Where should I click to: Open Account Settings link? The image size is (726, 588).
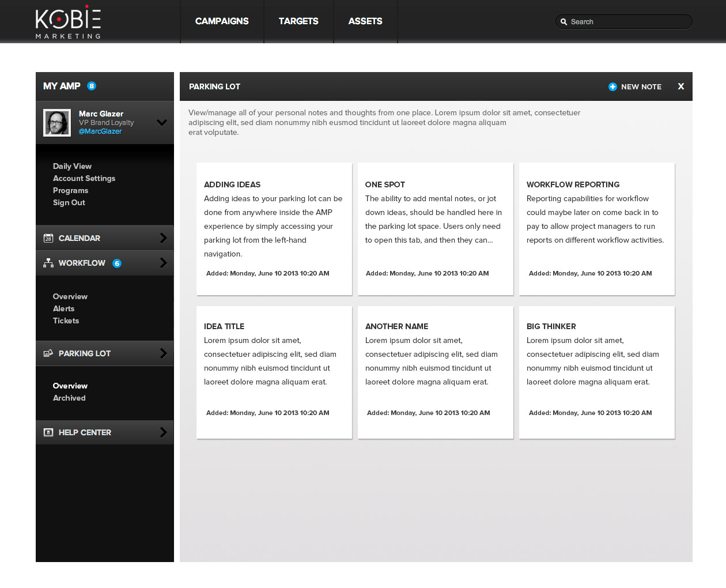[x=84, y=178]
